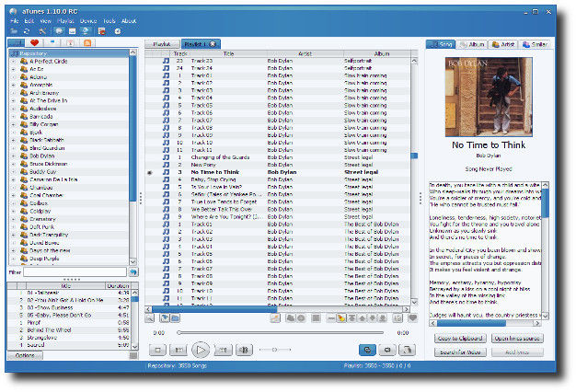Viewport: 576px width, 392px height.
Task: Open the Device menu
Action: (88, 21)
